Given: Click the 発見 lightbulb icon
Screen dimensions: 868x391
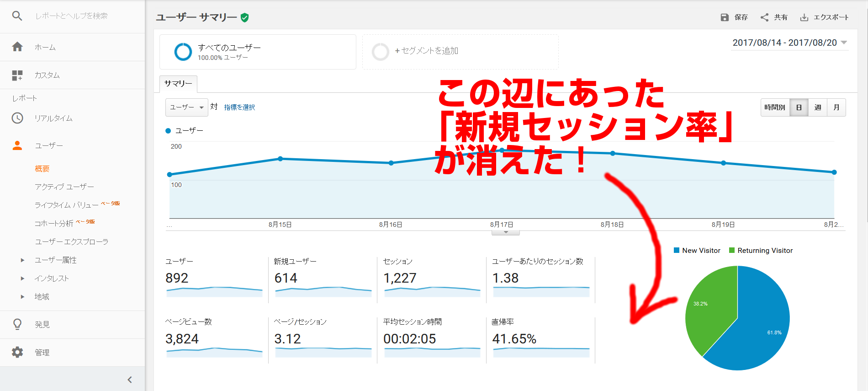Looking at the screenshot, I should pyautogui.click(x=17, y=324).
